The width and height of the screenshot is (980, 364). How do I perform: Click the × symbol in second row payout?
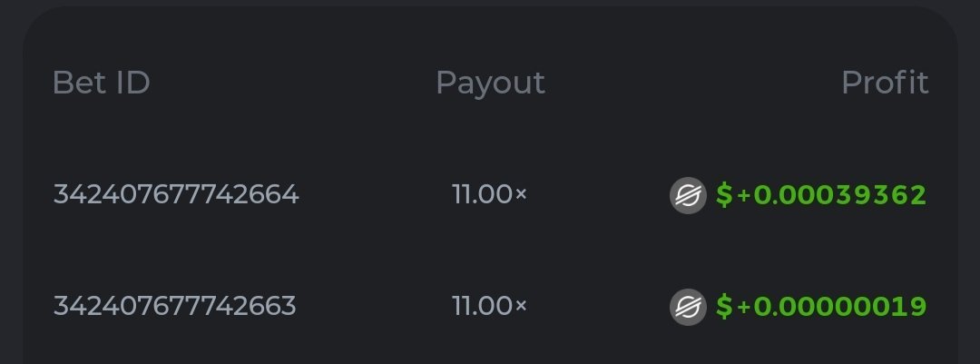coord(520,308)
